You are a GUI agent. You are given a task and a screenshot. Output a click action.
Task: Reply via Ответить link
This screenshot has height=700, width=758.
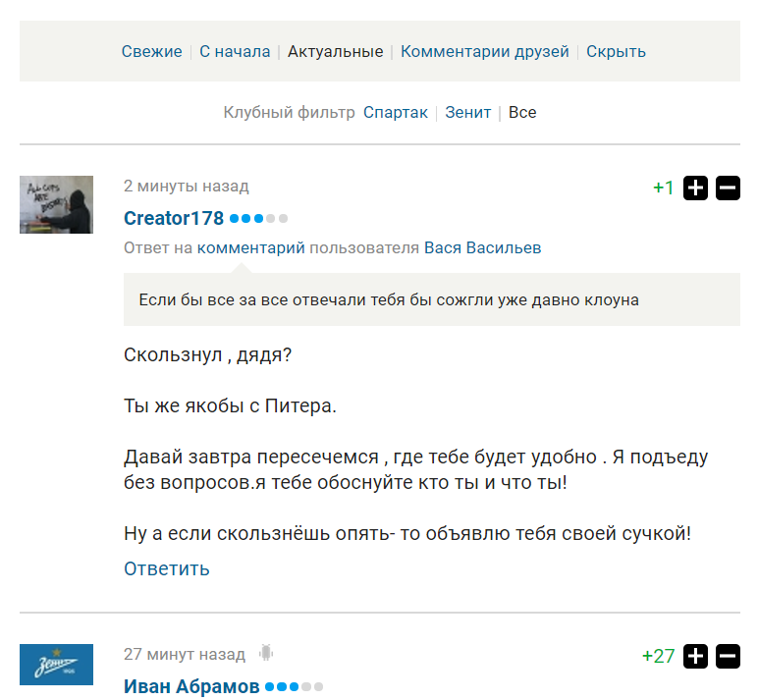pos(167,568)
